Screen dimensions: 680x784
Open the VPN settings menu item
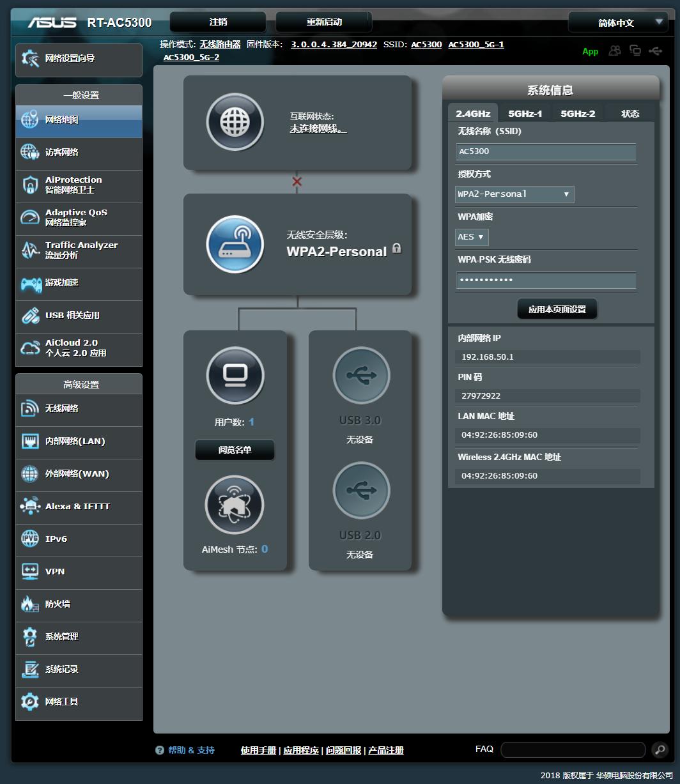(x=79, y=571)
